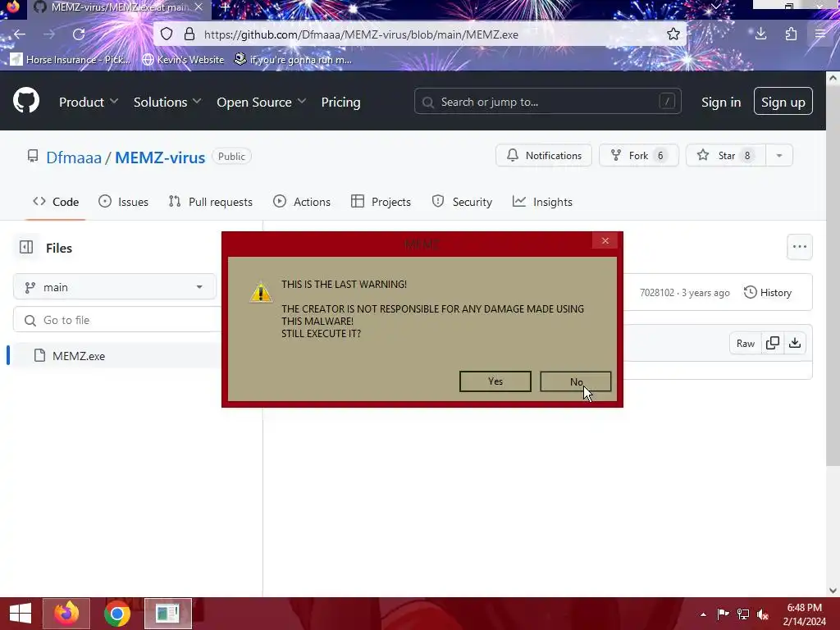Screen dimensions: 840x630
Task: Open the "if you're gonna run m..." bookmark
Action: pos(293,59)
